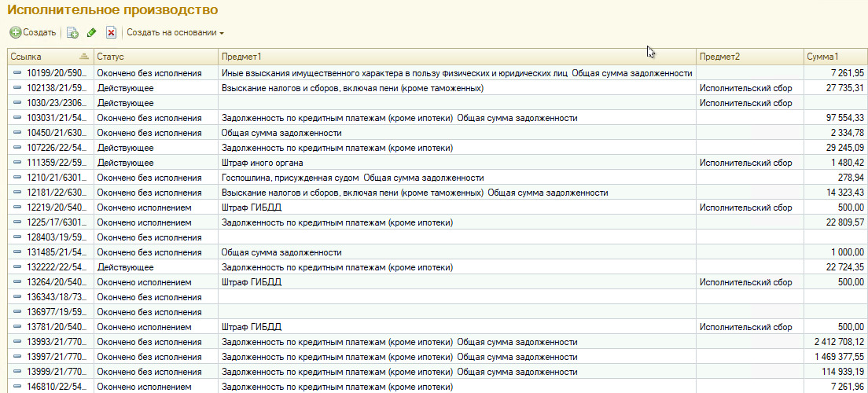Click the green pencil edit icon
Image resolution: width=868 pixels, height=393 pixels.
pos(92,33)
